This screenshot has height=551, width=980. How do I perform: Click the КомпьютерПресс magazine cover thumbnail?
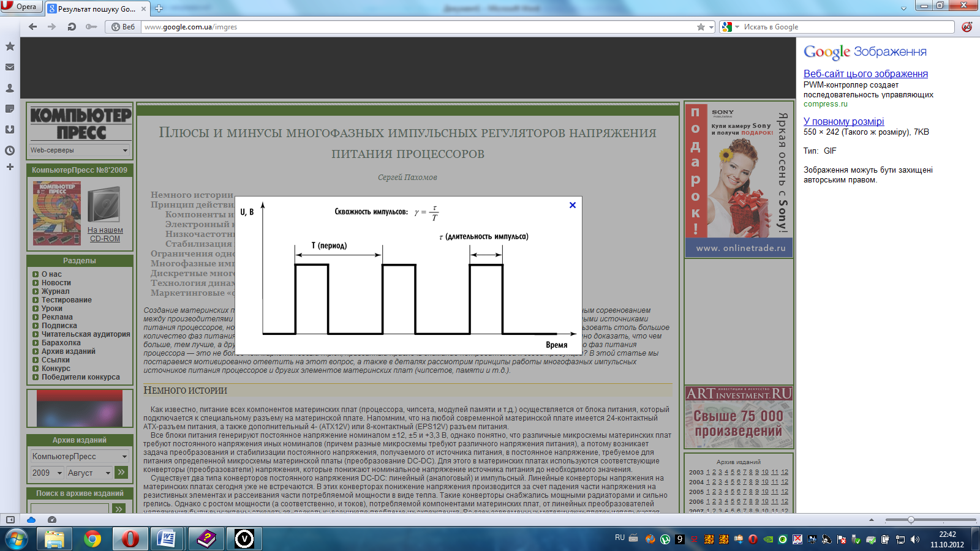56,213
